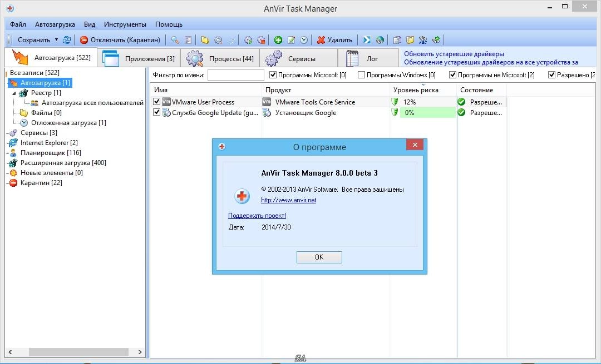Viewport: 601px width, 364px height.
Task: Click the yellow notes pages icon in toolbar
Action: [x=410, y=40]
